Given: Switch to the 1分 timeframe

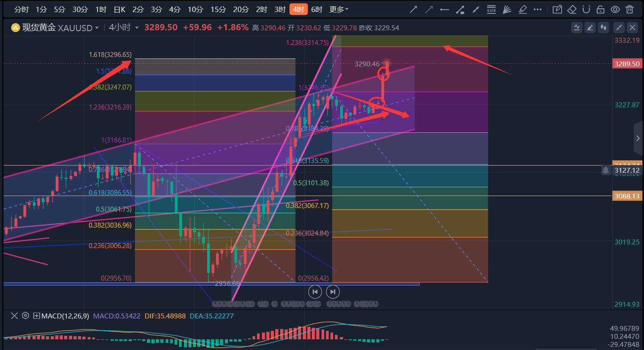Looking at the screenshot, I should tap(41, 9).
